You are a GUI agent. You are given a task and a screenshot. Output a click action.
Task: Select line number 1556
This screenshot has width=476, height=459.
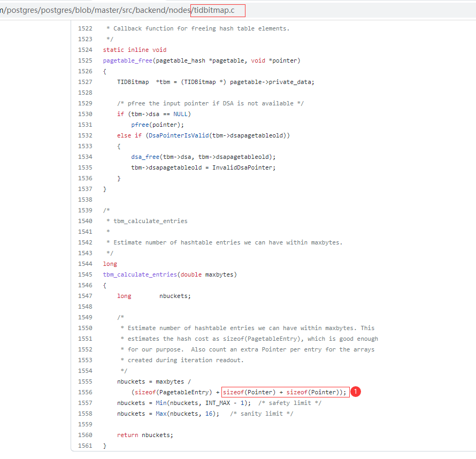pyautogui.click(x=85, y=392)
